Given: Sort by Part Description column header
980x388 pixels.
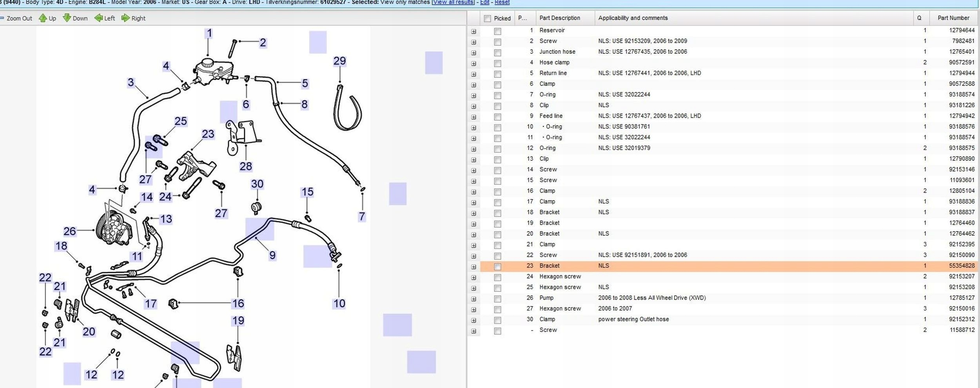Looking at the screenshot, I should point(559,18).
